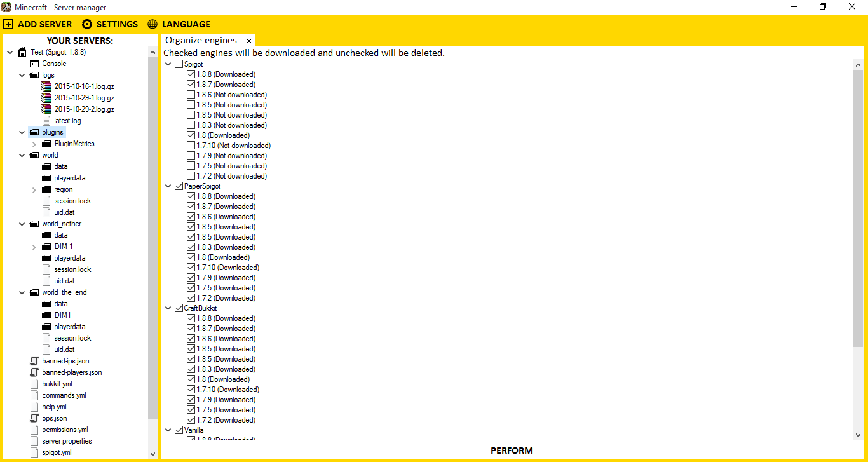The image size is (868, 462).
Task: Click the spigot.yml file icon
Action: click(x=34, y=452)
